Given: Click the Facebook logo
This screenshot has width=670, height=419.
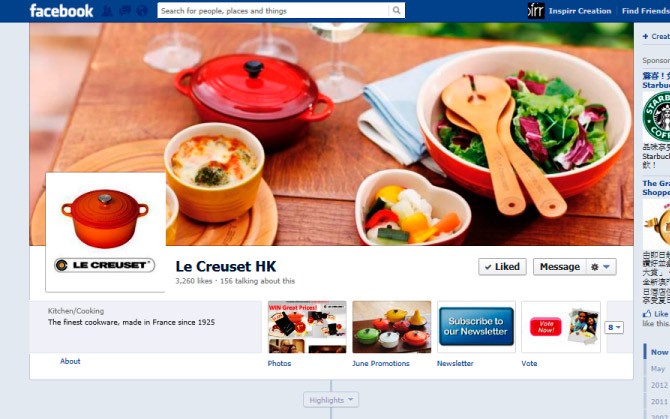Looking at the screenshot, I should (61, 11).
